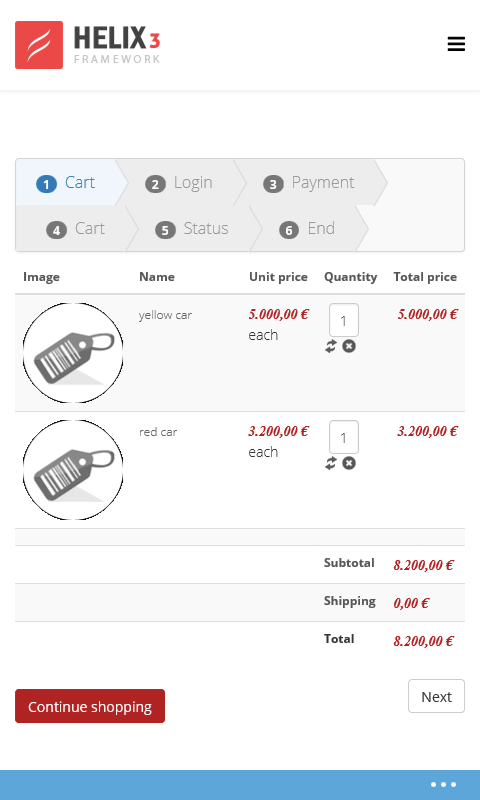Select the Cart step one tab
The width and height of the screenshot is (480, 800).
[65, 183]
